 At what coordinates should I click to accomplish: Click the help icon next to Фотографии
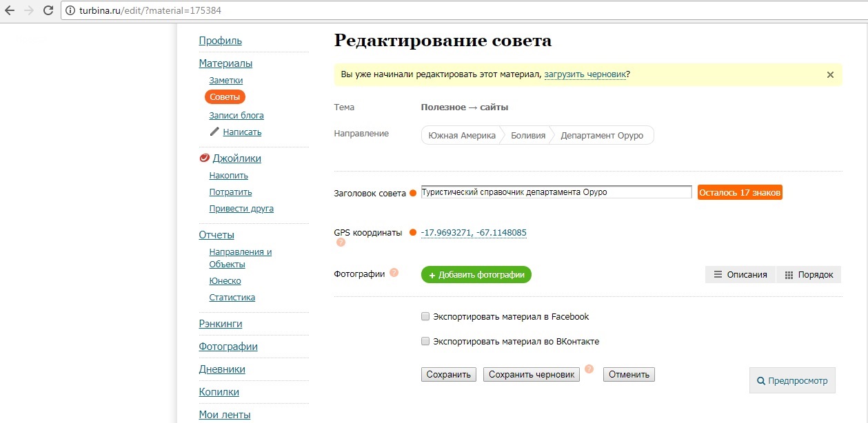tap(394, 273)
